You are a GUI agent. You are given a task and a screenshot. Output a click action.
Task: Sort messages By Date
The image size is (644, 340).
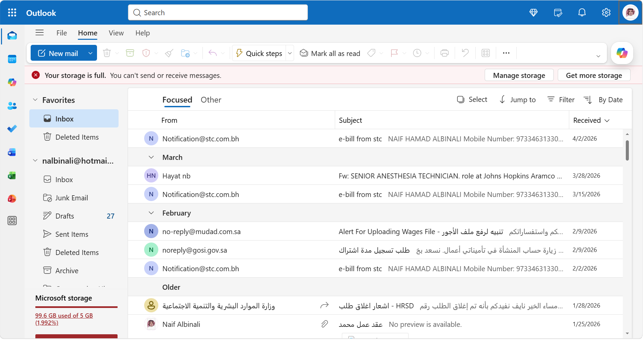[603, 100]
